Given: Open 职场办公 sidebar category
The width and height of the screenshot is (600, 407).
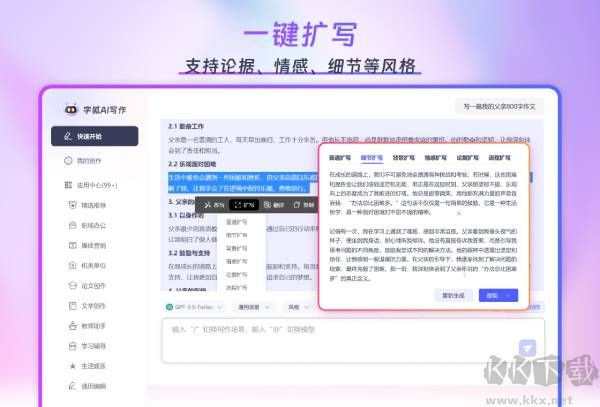Looking at the screenshot, I should pos(93,226).
